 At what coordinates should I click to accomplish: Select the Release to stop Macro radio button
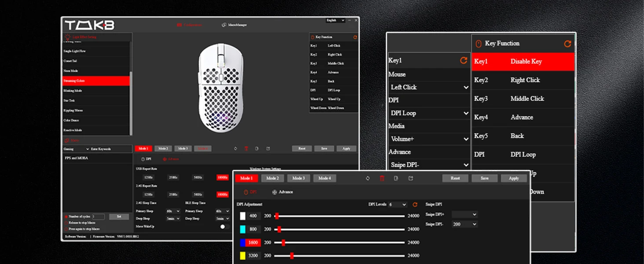(x=66, y=223)
